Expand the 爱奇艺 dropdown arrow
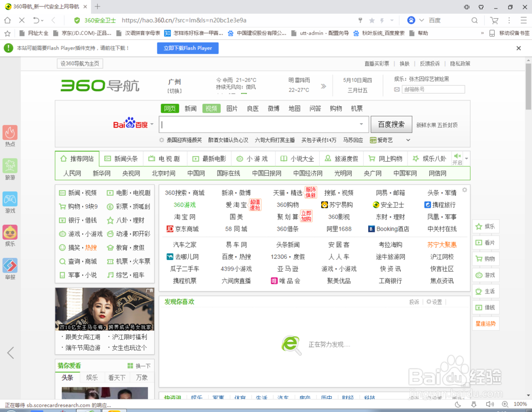The height and width of the screenshot is (412, 532). pyautogui.click(x=408, y=140)
